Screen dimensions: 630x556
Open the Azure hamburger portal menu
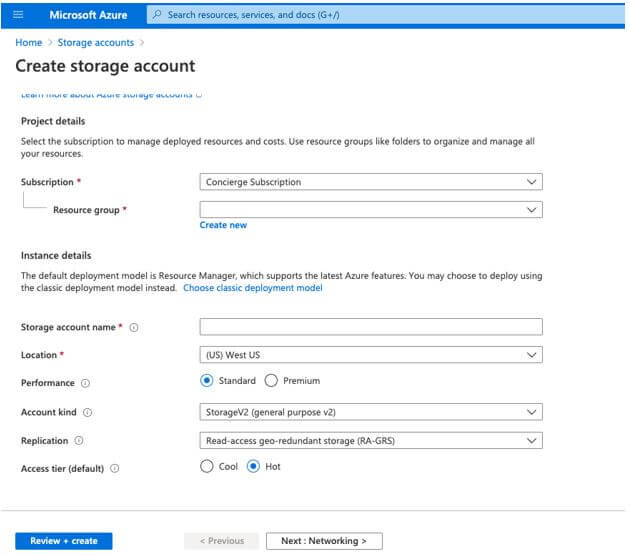[17, 15]
